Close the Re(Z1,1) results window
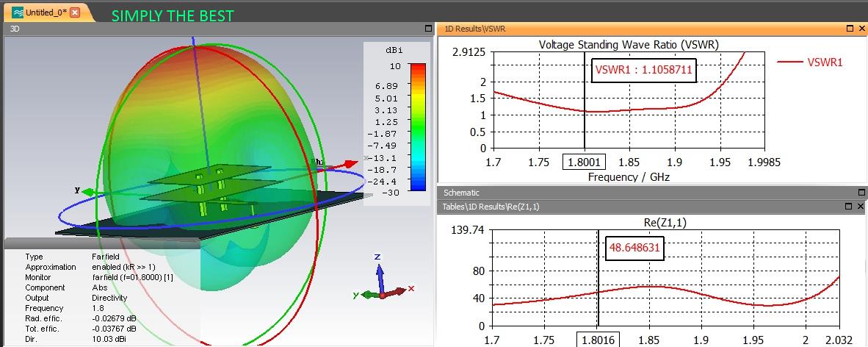This screenshot has height=347, width=868. point(861,206)
